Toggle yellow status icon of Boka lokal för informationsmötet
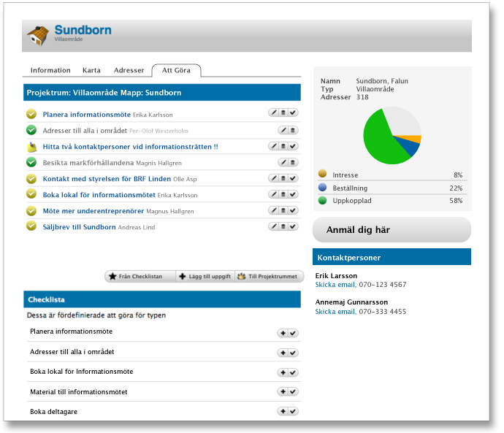The height and width of the screenshot is (433, 504). [31, 194]
